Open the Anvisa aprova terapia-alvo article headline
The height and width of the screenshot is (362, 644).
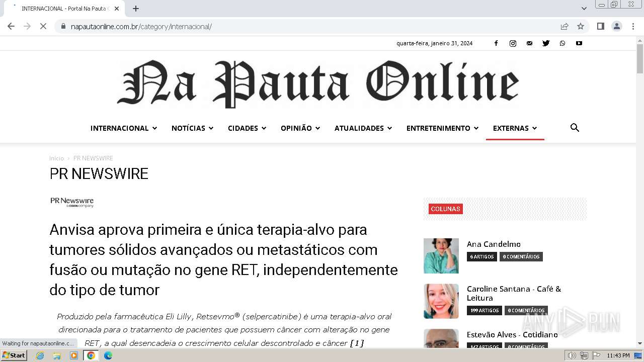[x=224, y=259]
